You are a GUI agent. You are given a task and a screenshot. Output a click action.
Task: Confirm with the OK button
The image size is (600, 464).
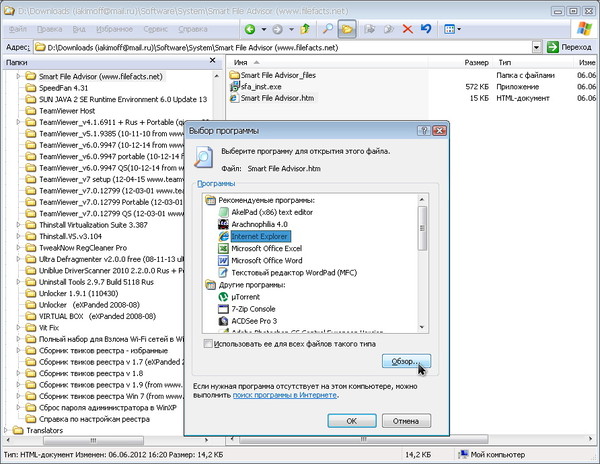[352, 421]
